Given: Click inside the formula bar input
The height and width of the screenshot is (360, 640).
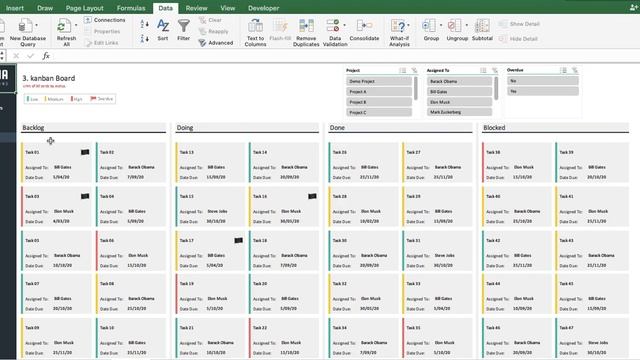Looking at the screenshot, I should (x=345, y=56).
